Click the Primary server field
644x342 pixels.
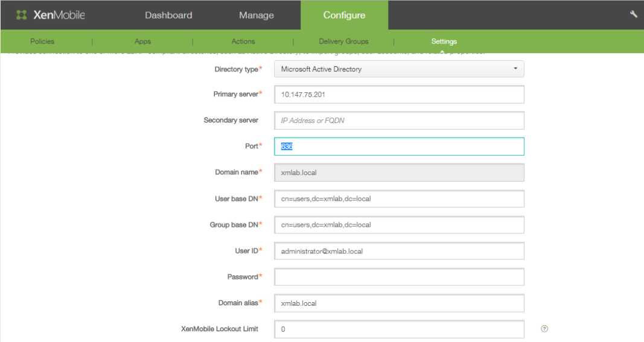point(398,95)
